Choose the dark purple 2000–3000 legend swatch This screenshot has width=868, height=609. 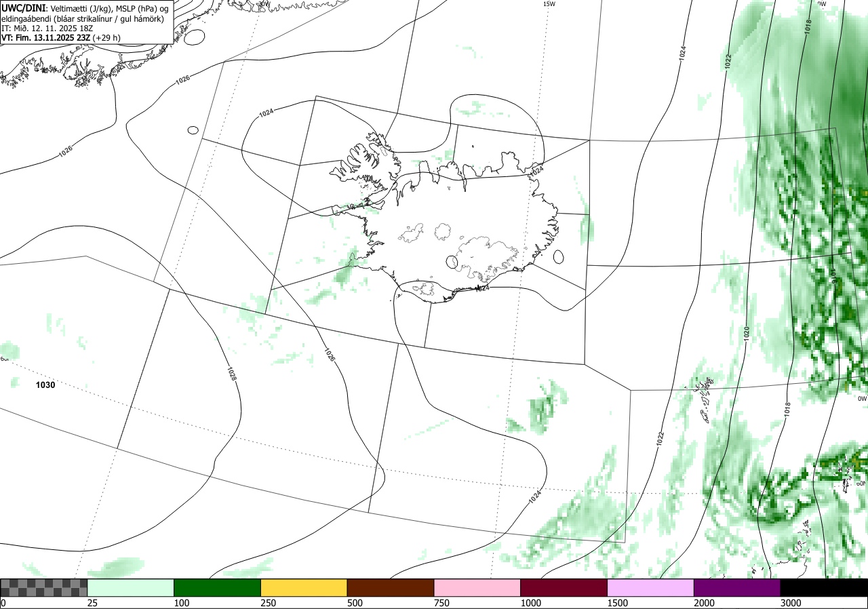(737, 587)
